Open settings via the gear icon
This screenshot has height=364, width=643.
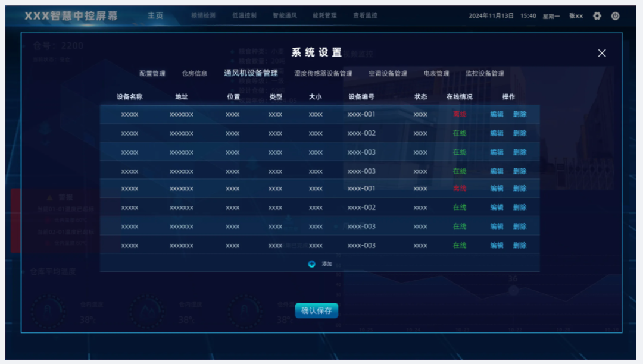point(597,16)
